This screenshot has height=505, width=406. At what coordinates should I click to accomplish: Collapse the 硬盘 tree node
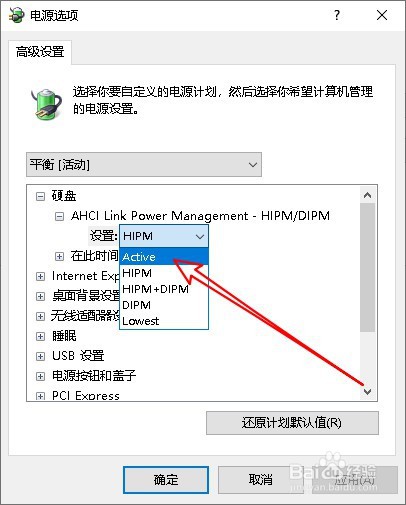pyautogui.click(x=40, y=196)
